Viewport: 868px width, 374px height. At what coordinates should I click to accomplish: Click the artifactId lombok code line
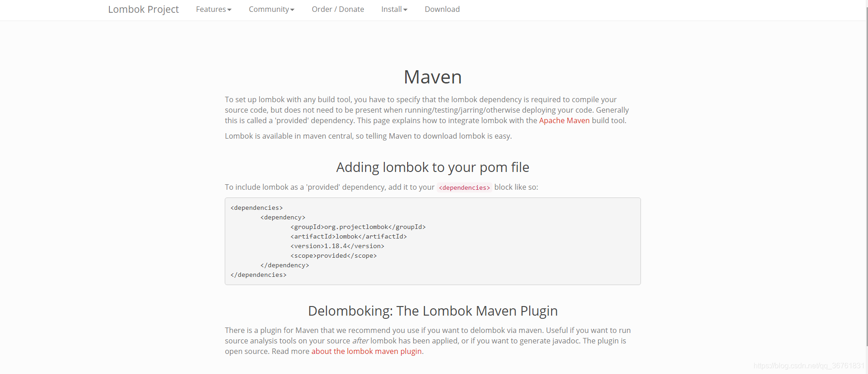click(x=349, y=236)
